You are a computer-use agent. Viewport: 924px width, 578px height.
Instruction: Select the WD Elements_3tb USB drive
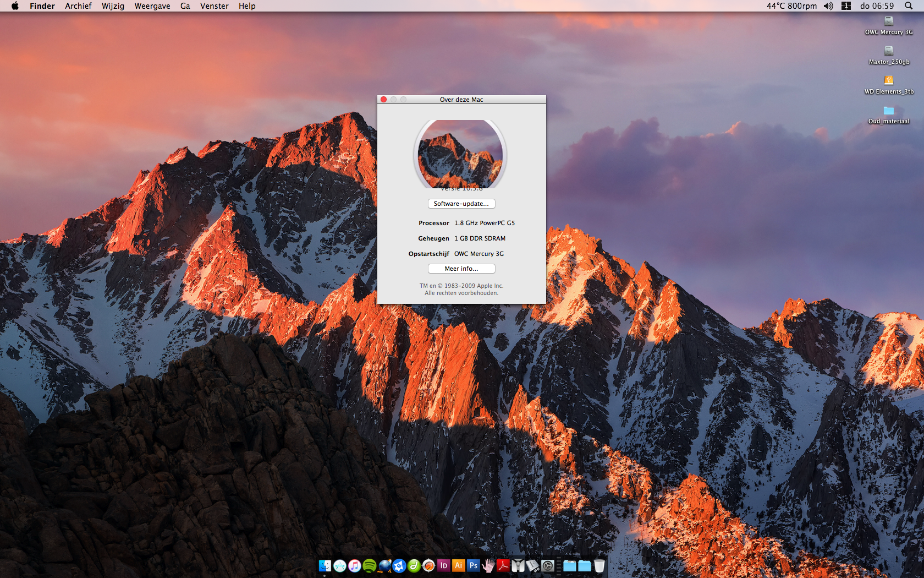(x=889, y=85)
